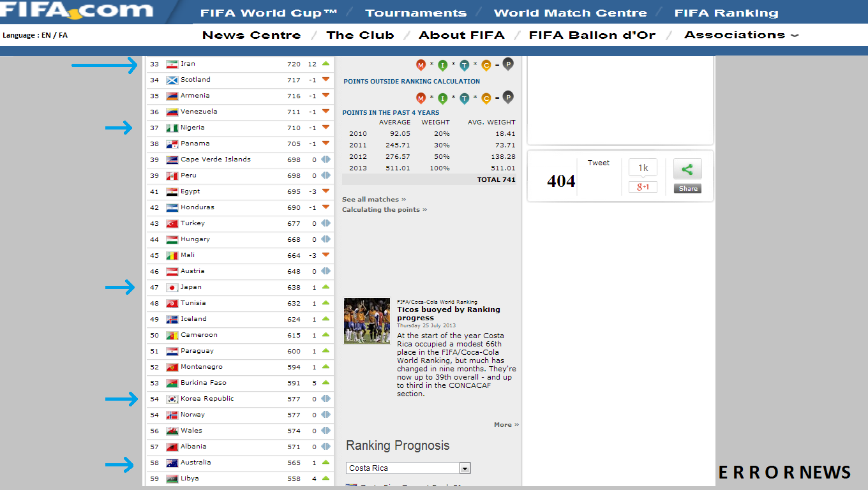Click the Share button label

tap(688, 189)
